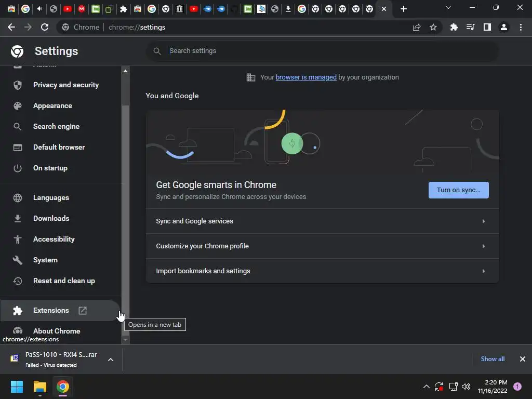Reload the settings page

coord(45,27)
